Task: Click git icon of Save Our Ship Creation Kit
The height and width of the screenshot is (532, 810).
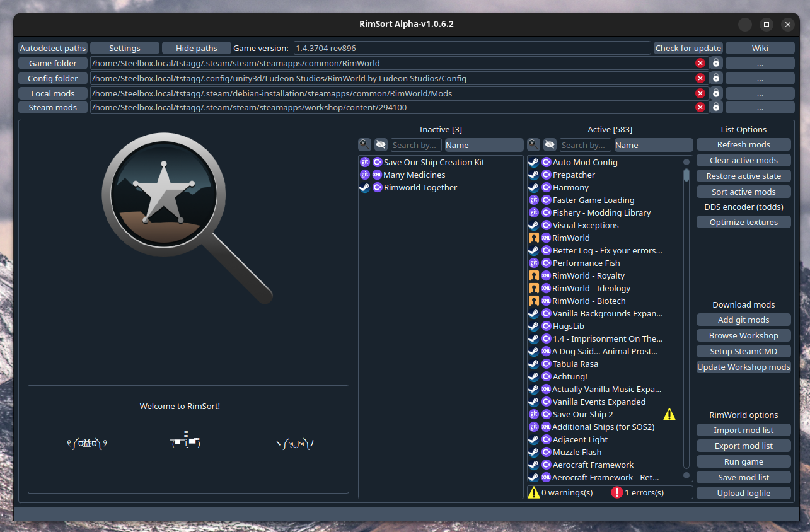Action: 365,162
